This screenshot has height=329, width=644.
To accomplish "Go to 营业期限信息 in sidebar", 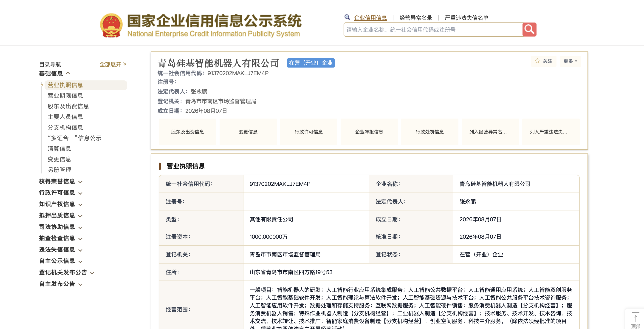I will click(x=65, y=96).
